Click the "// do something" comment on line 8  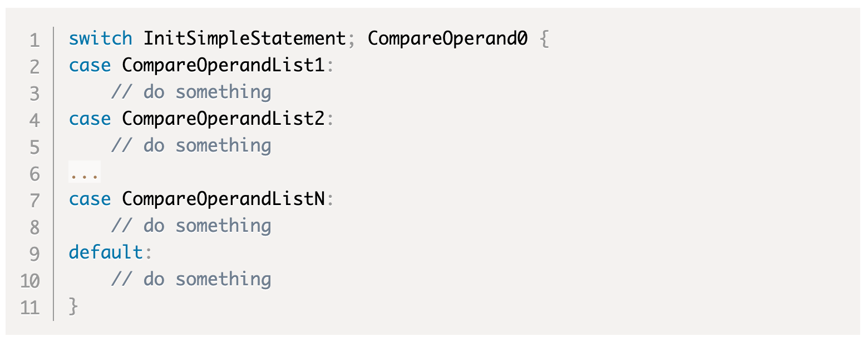(x=191, y=226)
